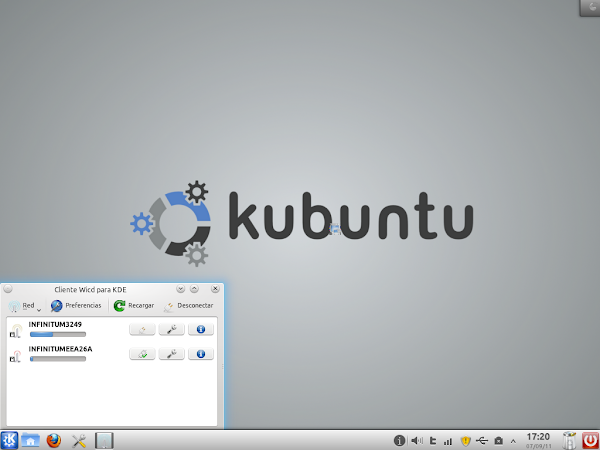The height and width of the screenshot is (450, 600).
Task: Expand hidden system tray icons arrow
Action: (x=513, y=441)
